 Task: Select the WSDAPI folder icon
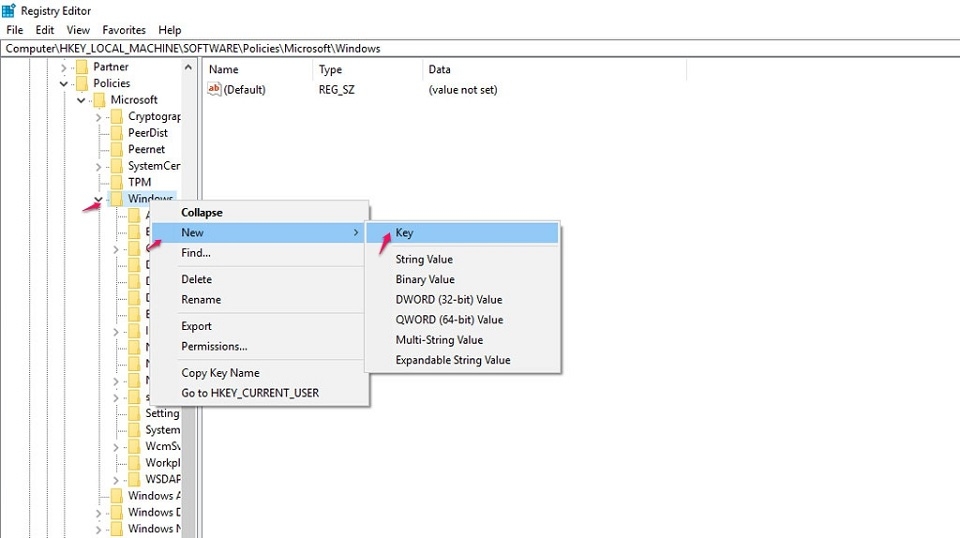(134, 479)
